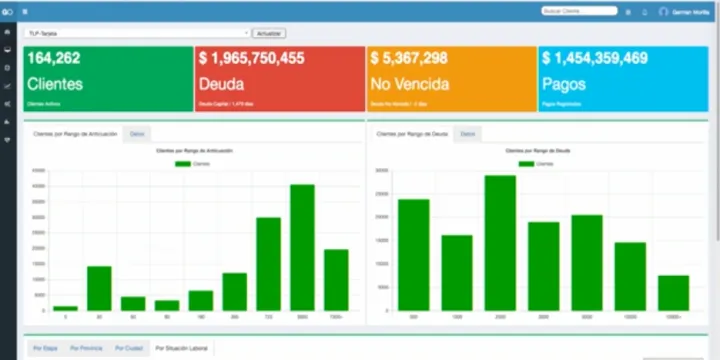Viewport: 720px width, 360px height.
Task: Click the user avatar icon
Action: pyautogui.click(x=663, y=12)
